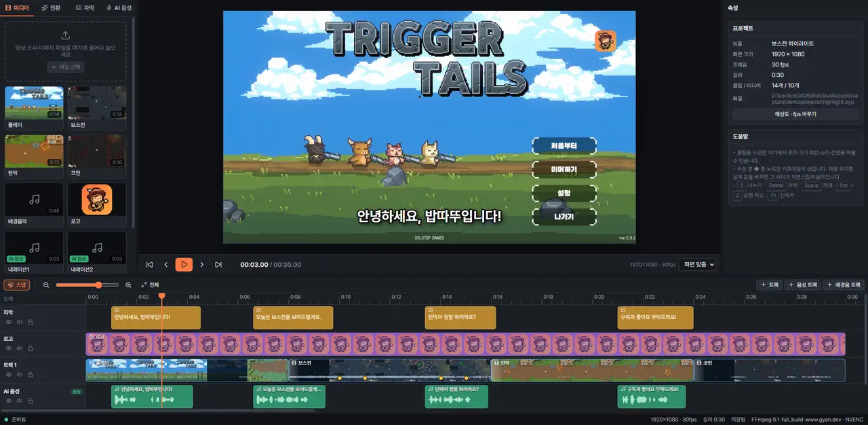The image size is (868, 425).
Task: Open the 화면 맞춤 zoom dropdown
Action: pos(698,265)
